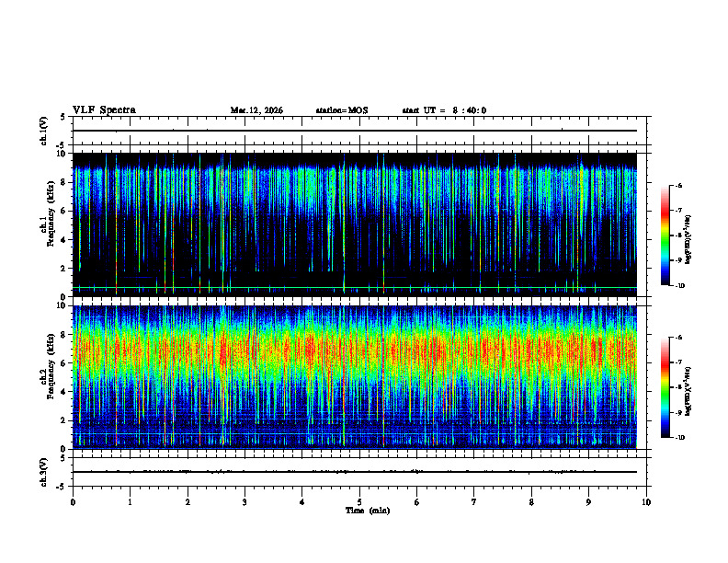Click the ch.3 voltage waveform trace
Viewport: 728px width, 563px height.
pyautogui.click(x=355, y=472)
